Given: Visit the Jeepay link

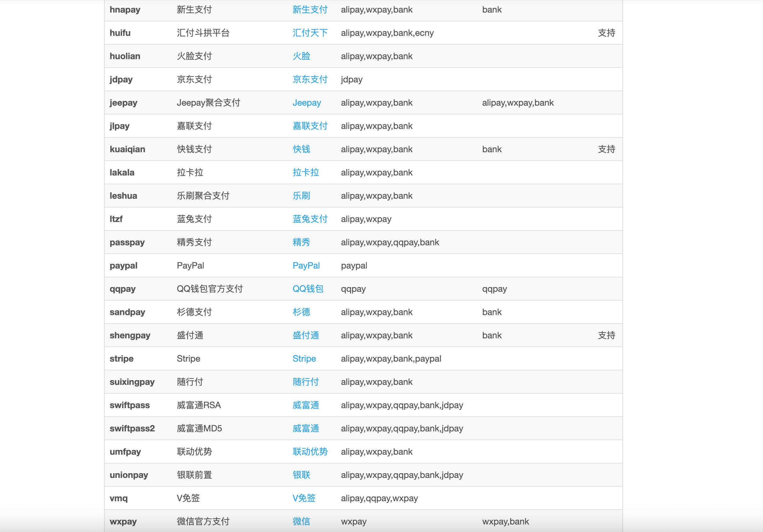Looking at the screenshot, I should pyautogui.click(x=306, y=103).
